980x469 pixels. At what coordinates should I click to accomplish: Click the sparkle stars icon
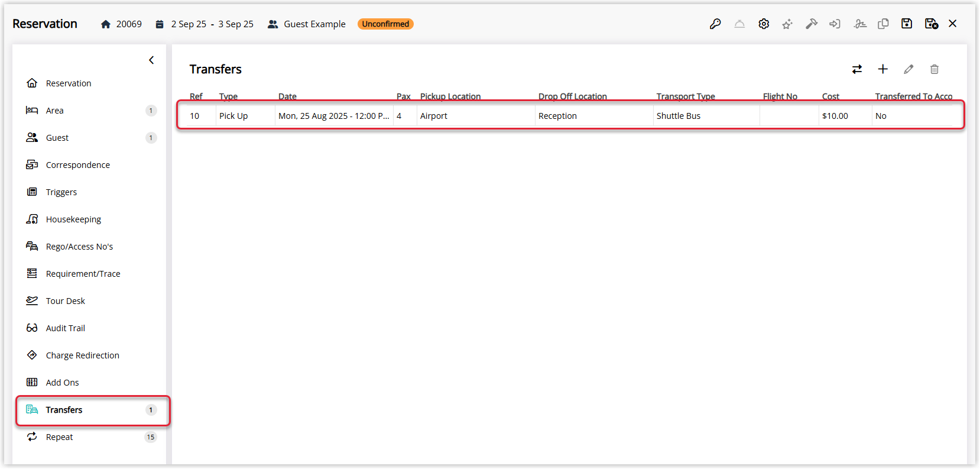787,24
